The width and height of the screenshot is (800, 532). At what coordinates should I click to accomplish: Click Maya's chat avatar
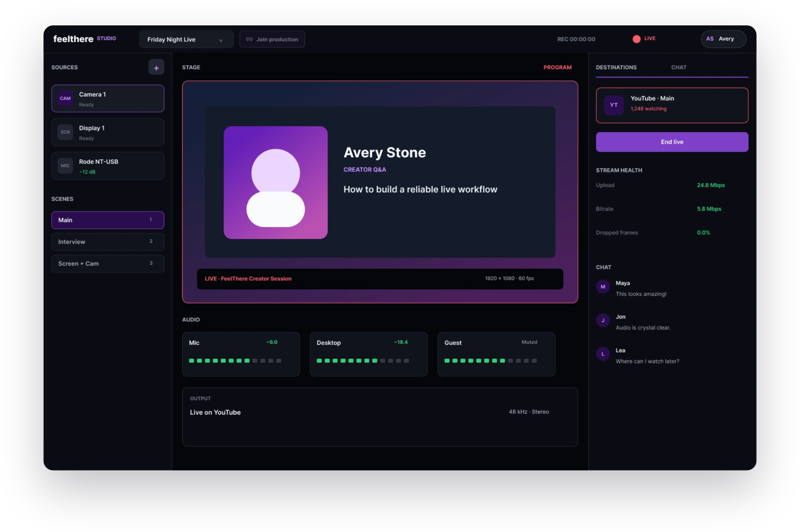(x=603, y=286)
